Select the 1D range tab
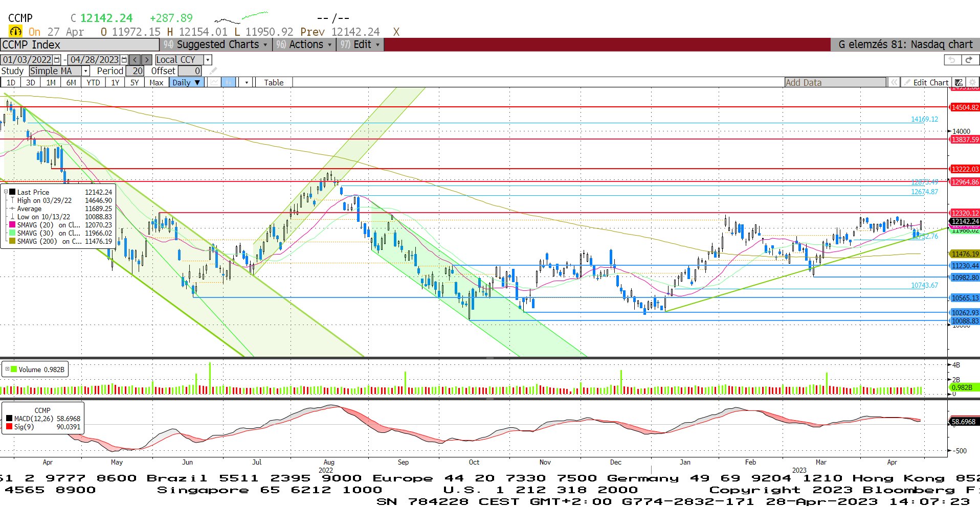The width and height of the screenshot is (980, 530). point(11,82)
